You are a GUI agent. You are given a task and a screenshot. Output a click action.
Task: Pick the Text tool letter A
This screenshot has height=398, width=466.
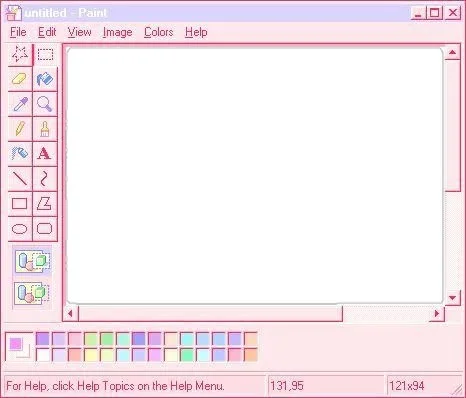(45, 154)
